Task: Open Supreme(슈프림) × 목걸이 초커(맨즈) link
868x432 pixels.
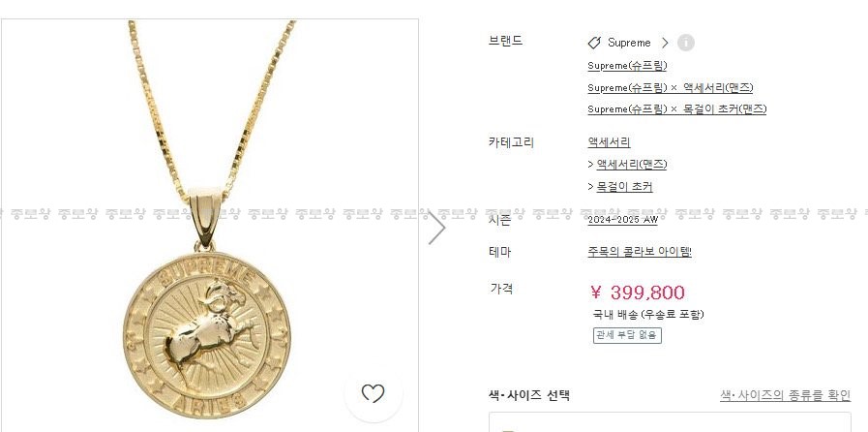Action: pyautogui.click(x=677, y=109)
